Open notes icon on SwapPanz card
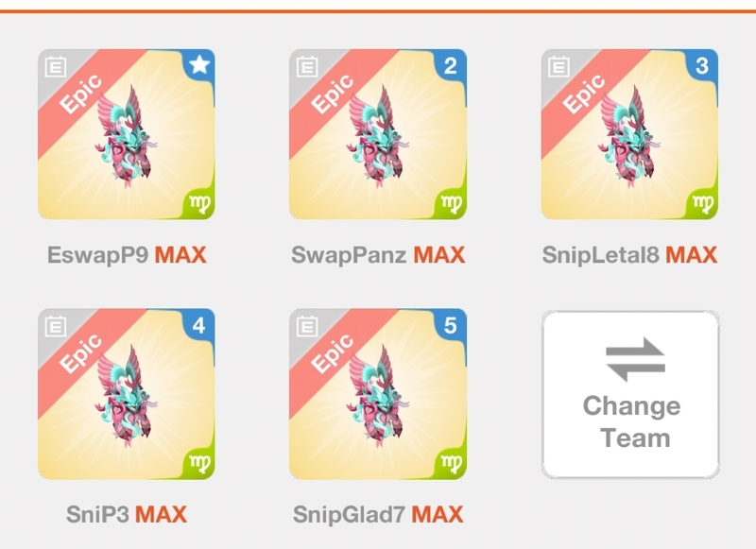The image size is (756, 549). point(307,66)
